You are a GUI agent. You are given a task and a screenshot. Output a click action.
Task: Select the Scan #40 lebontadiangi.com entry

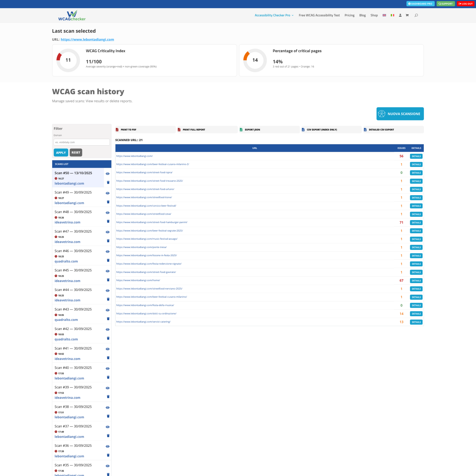(78, 373)
